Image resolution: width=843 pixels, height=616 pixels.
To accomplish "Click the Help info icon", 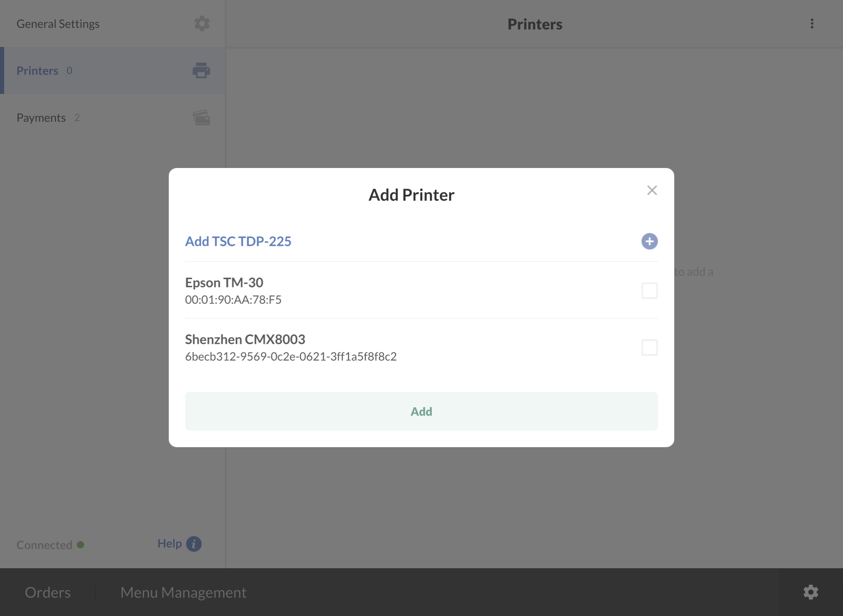I will point(194,544).
